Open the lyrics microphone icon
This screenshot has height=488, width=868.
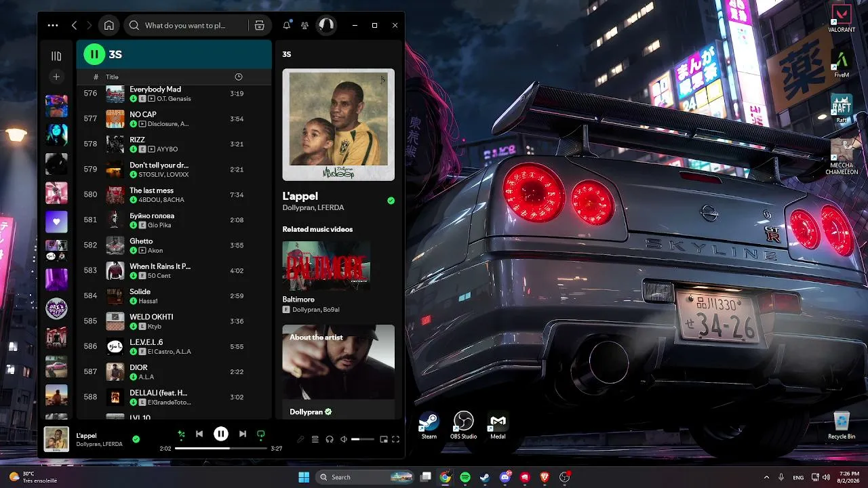point(300,439)
